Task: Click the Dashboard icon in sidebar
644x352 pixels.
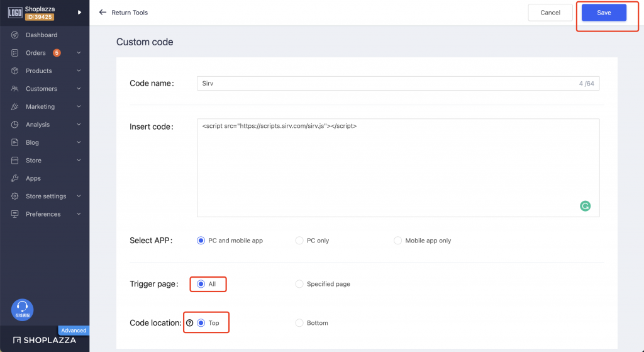Action: tap(14, 35)
